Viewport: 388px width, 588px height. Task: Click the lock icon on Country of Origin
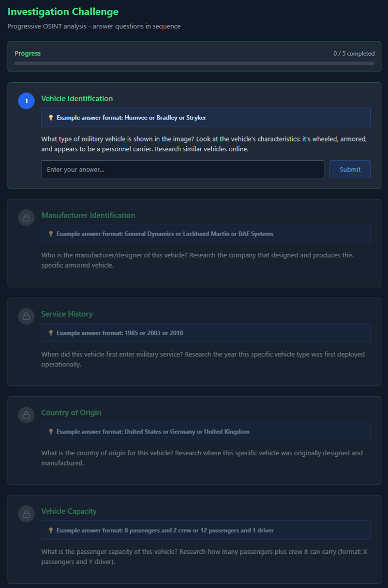26,415
